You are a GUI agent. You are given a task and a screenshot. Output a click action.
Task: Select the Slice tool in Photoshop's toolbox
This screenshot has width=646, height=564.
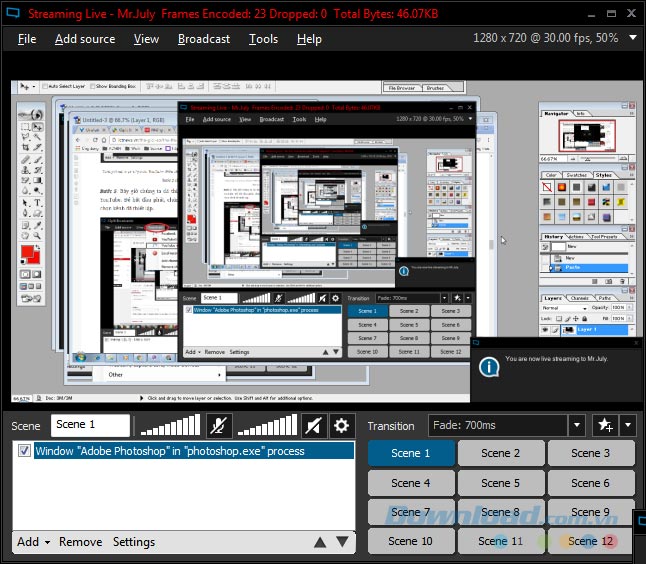(x=37, y=147)
